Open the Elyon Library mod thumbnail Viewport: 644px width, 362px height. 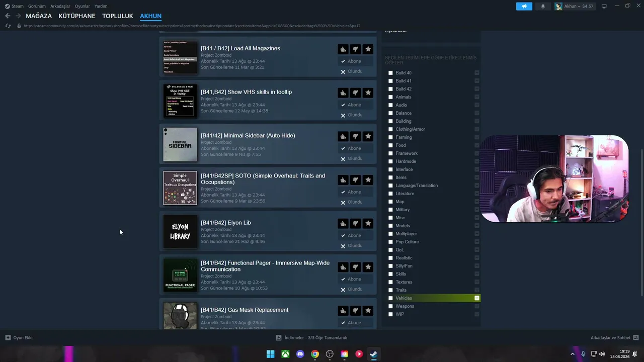pyautogui.click(x=180, y=232)
